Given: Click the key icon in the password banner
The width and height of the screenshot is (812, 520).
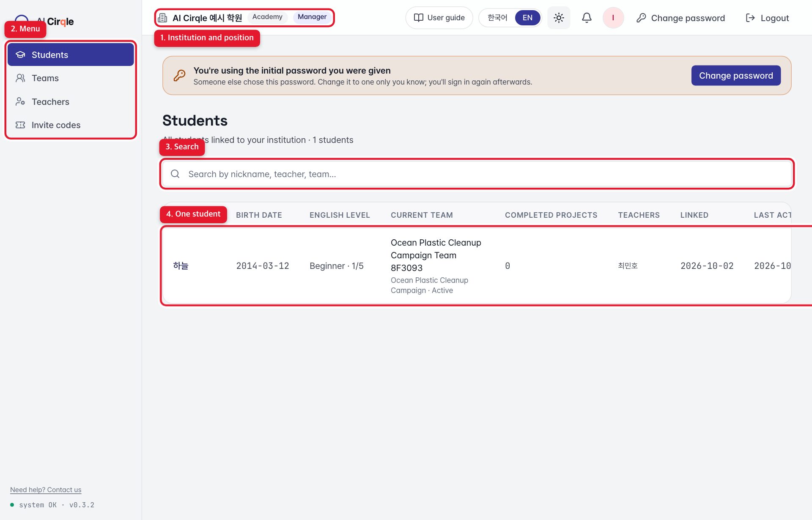Looking at the screenshot, I should tap(179, 76).
